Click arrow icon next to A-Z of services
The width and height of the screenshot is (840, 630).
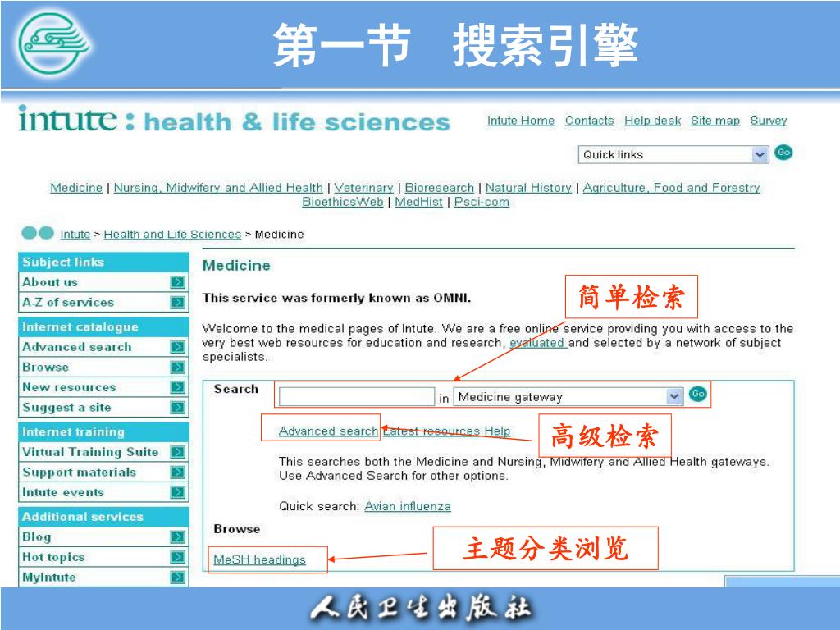[x=178, y=303]
